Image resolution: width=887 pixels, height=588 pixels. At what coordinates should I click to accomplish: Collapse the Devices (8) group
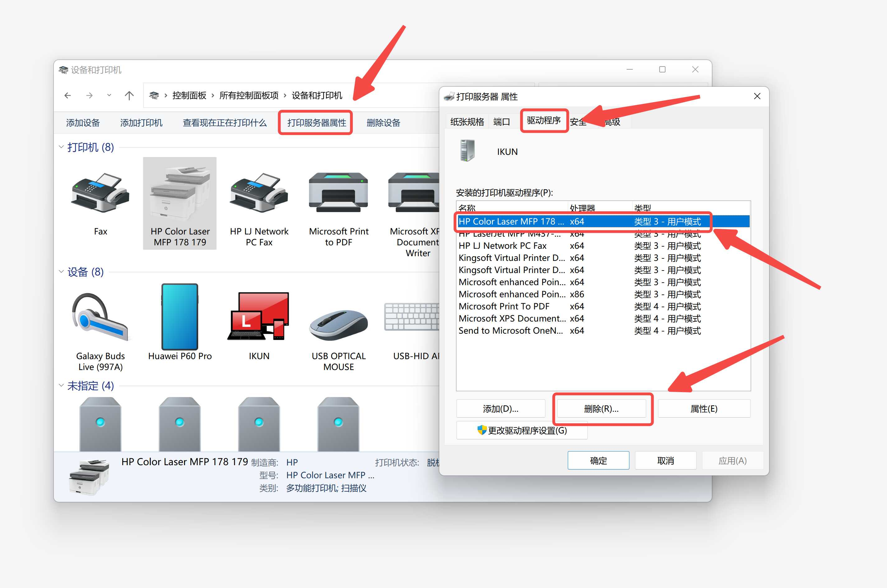point(61,271)
